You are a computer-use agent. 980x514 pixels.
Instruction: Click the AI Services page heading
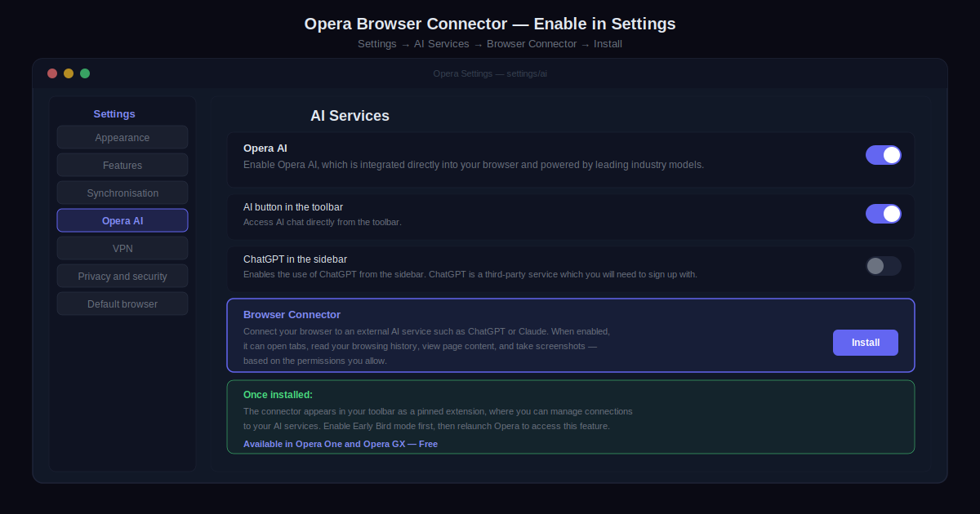(350, 116)
